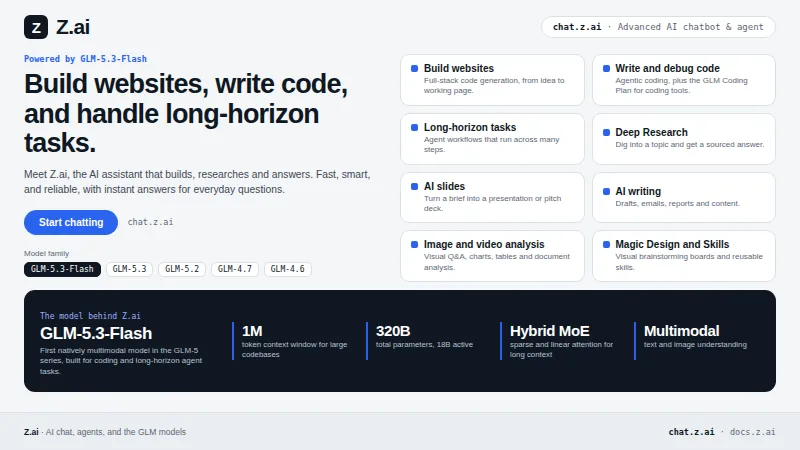Click the Start chatting button
Screen dimensions: 800x450
[71, 222]
